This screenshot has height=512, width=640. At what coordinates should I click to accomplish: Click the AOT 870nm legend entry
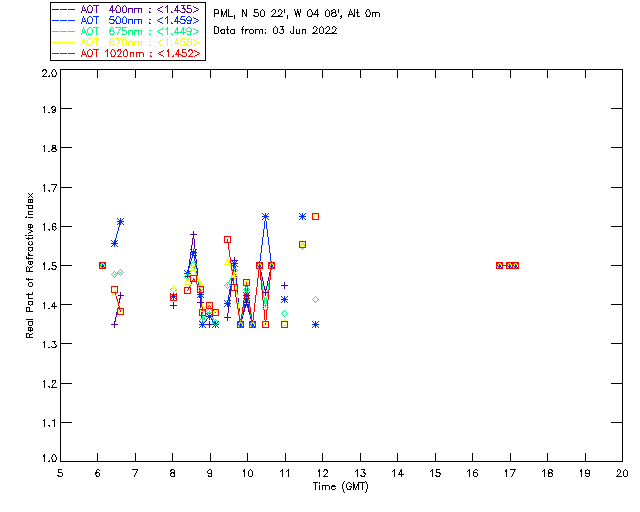pyautogui.click(x=127, y=42)
